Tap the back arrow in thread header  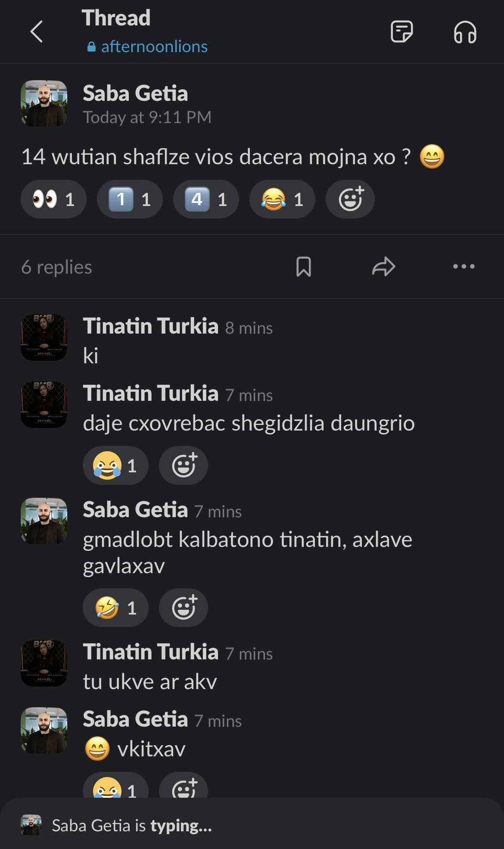37,31
